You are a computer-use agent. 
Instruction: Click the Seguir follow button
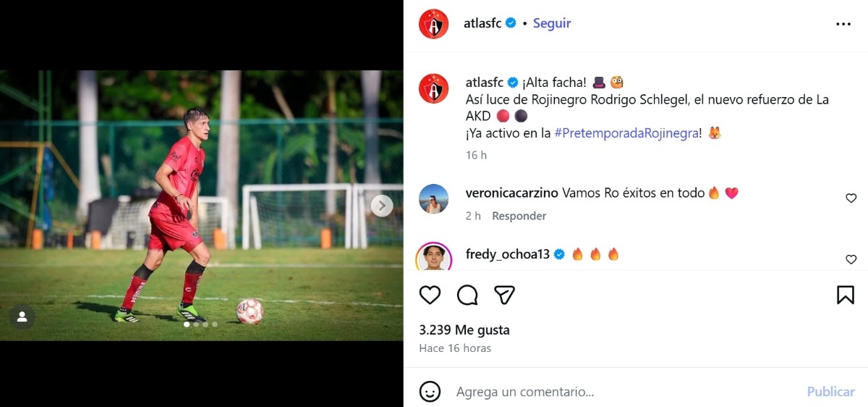[x=552, y=23]
